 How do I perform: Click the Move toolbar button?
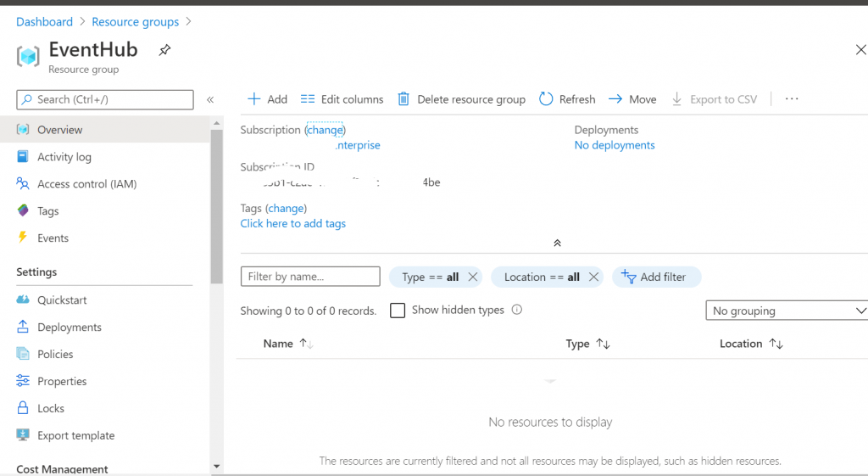coord(632,99)
